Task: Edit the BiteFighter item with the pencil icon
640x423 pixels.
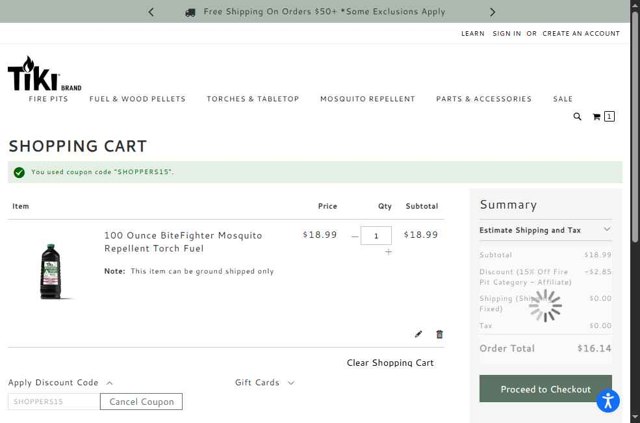Action: [418, 334]
